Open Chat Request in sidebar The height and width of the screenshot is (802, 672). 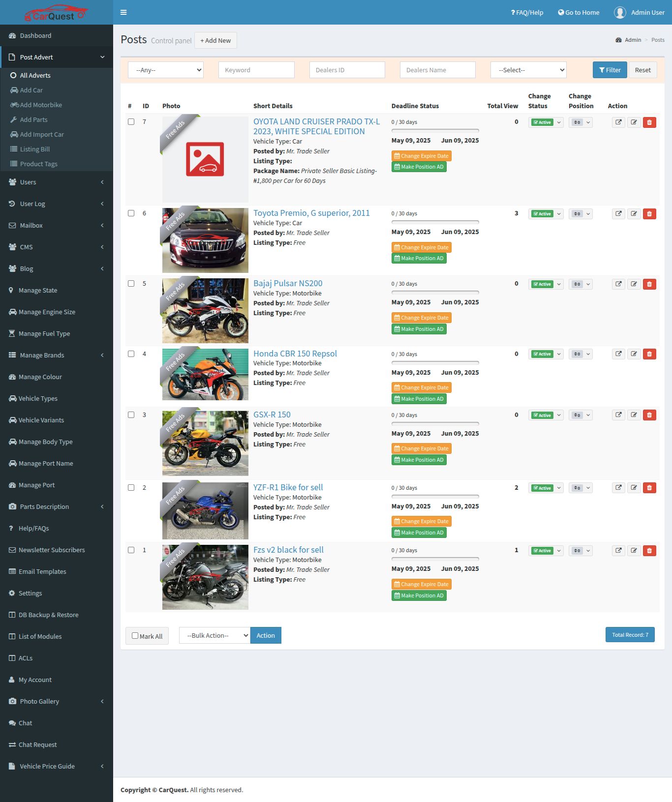coord(57,744)
